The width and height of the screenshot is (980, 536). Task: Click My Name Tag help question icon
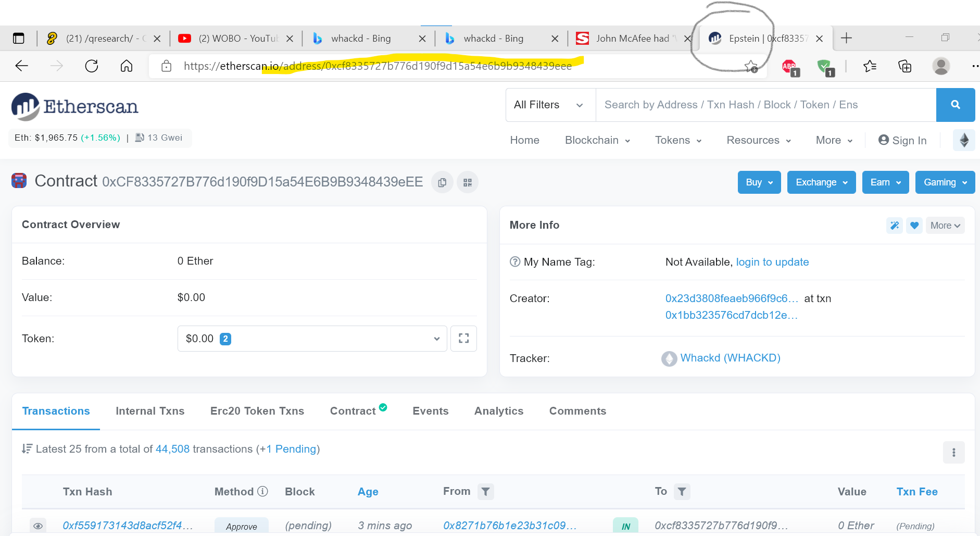(x=515, y=261)
